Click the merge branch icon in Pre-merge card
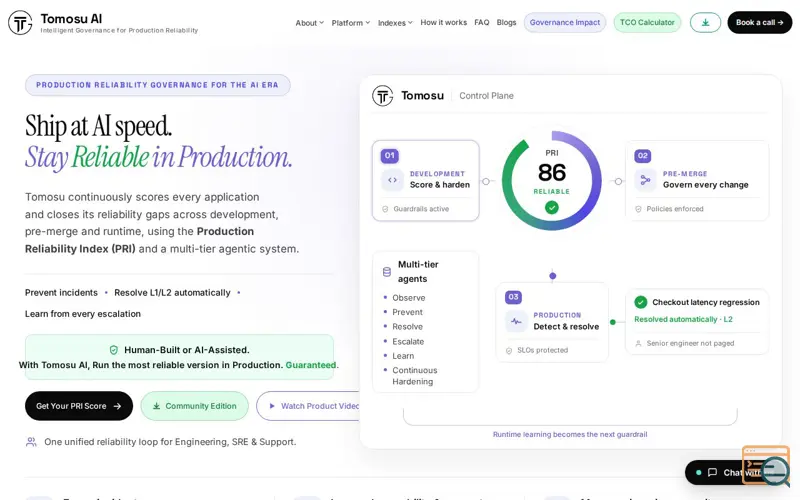The height and width of the screenshot is (500, 800). point(645,180)
